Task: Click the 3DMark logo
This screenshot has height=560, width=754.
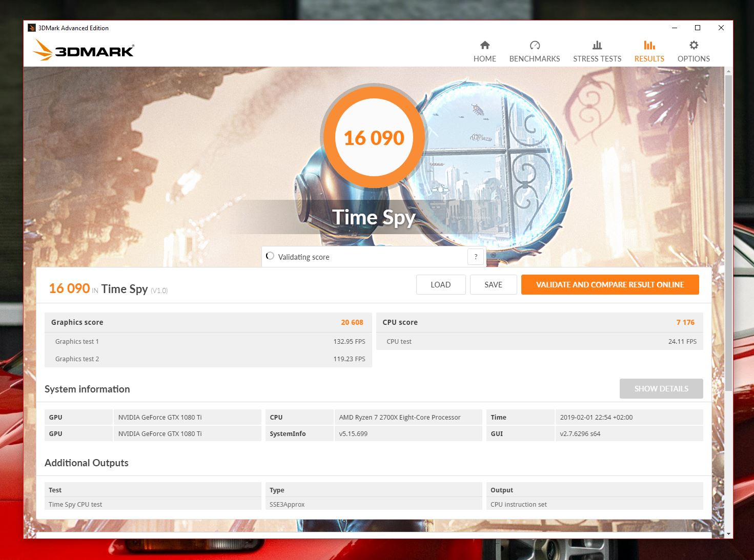Action: click(x=84, y=50)
